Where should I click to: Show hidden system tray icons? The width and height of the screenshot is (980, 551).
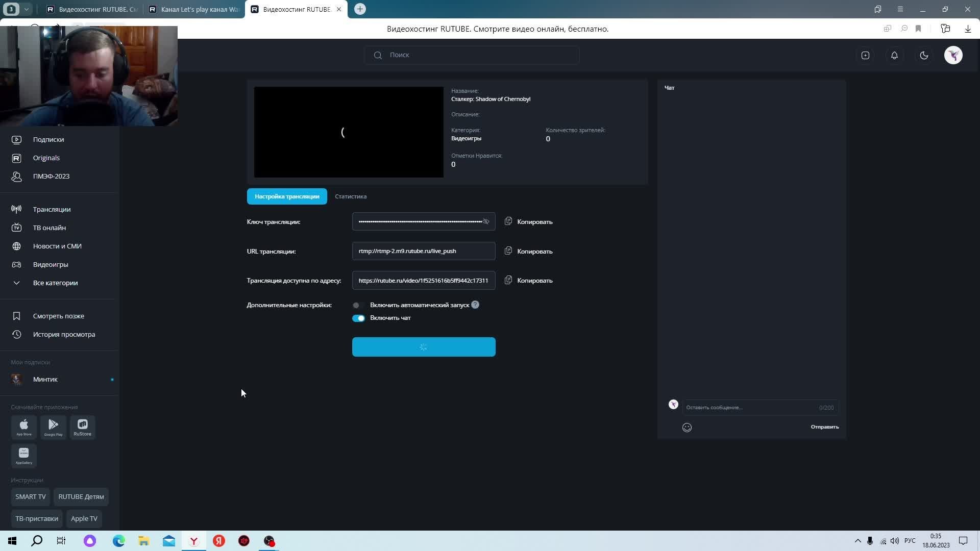(857, 541)
